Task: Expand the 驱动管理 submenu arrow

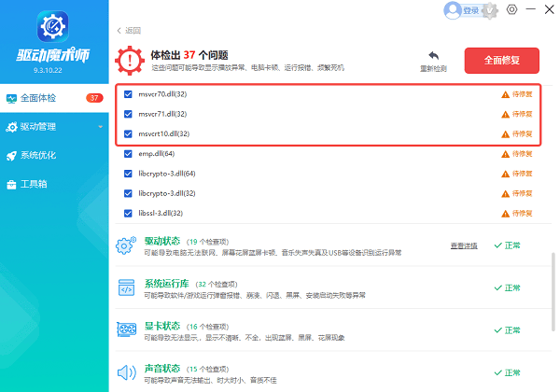Action: click(x=101, y=127)
